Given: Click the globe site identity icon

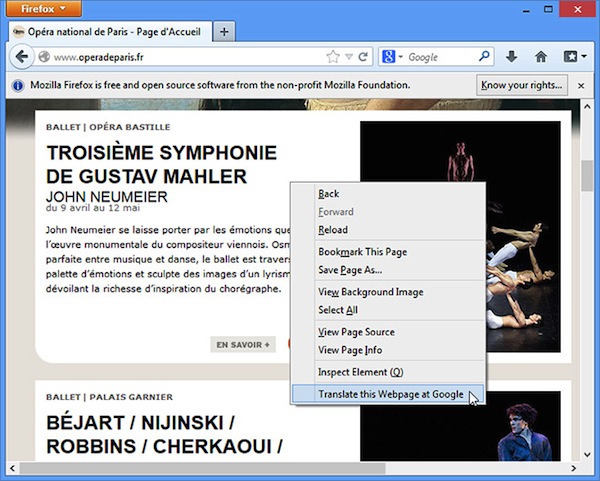Looking at the screenshot, I should [x=44, y=57].
